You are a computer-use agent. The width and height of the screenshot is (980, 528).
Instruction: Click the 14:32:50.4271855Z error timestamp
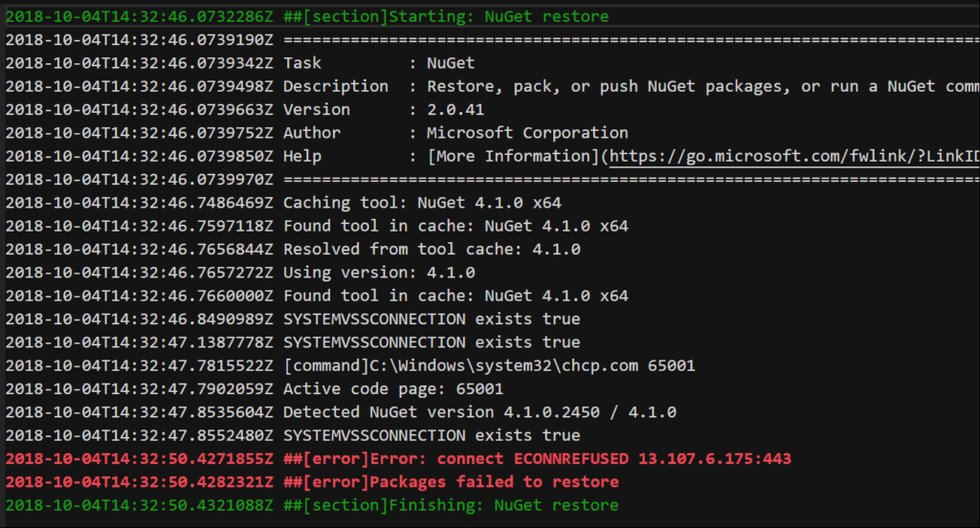point(139,458)
